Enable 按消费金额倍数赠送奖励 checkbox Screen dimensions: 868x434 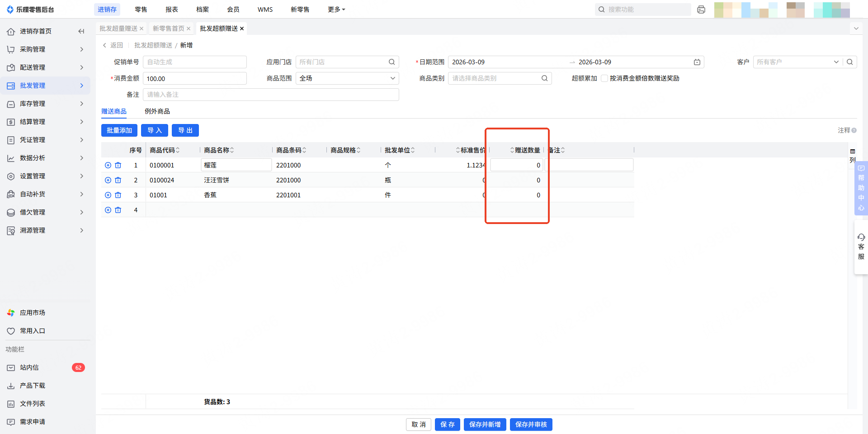point(604,78)
